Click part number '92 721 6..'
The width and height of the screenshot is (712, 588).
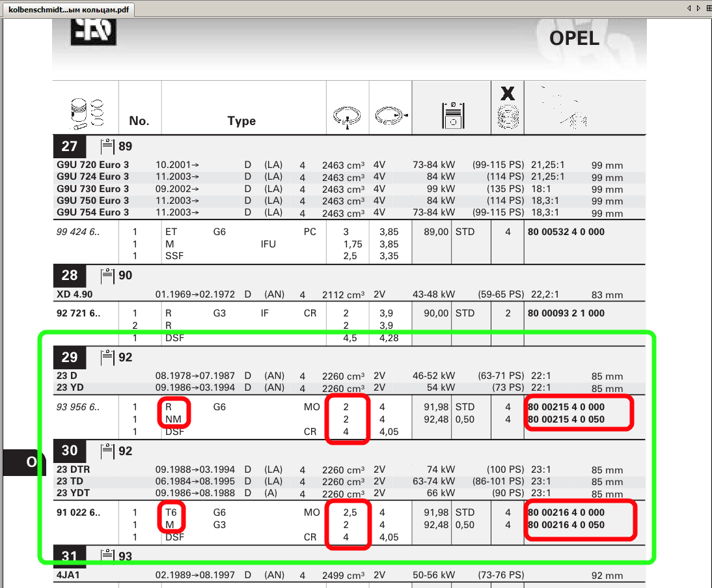(x=78, y=314)
